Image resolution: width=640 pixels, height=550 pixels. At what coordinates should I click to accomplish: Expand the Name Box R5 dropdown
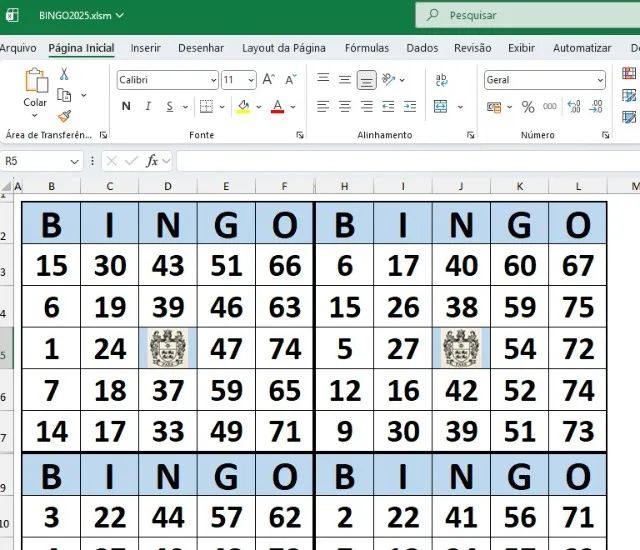click(74, 162)
